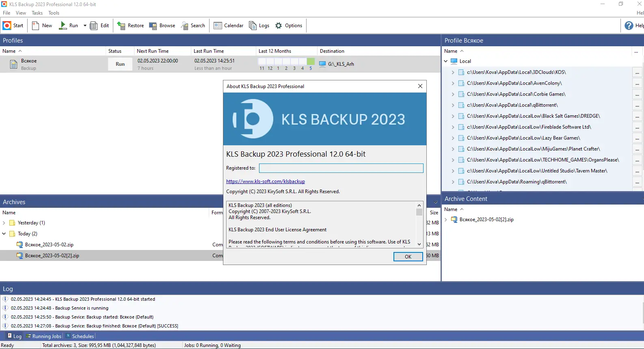Click the Run toolbar button
Viewport: 644px width, 349px height.
69,26
